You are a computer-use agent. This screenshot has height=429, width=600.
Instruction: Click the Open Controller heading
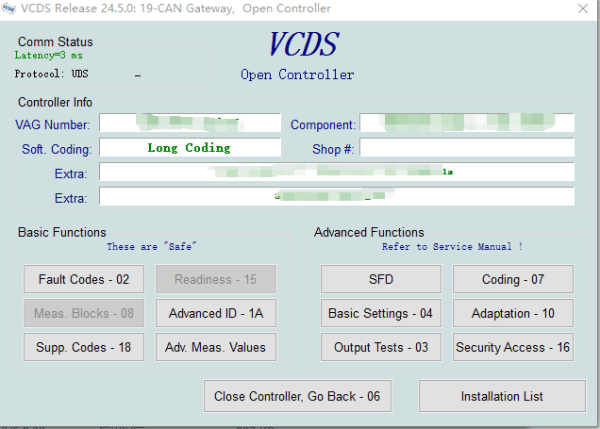coord(297,74)
